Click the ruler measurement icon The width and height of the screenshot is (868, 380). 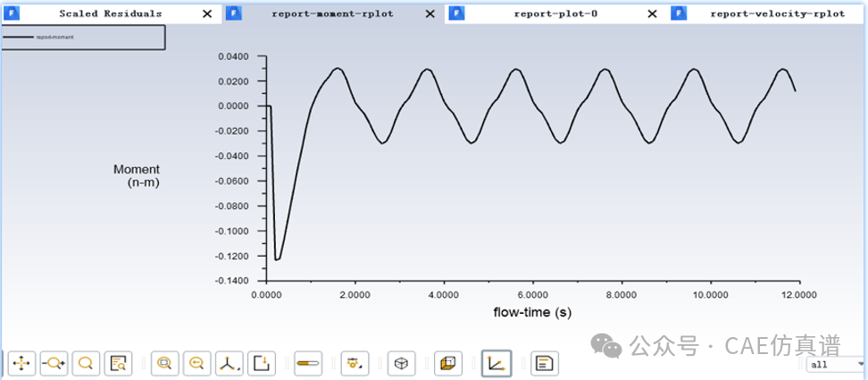click(x=308, y=363)
